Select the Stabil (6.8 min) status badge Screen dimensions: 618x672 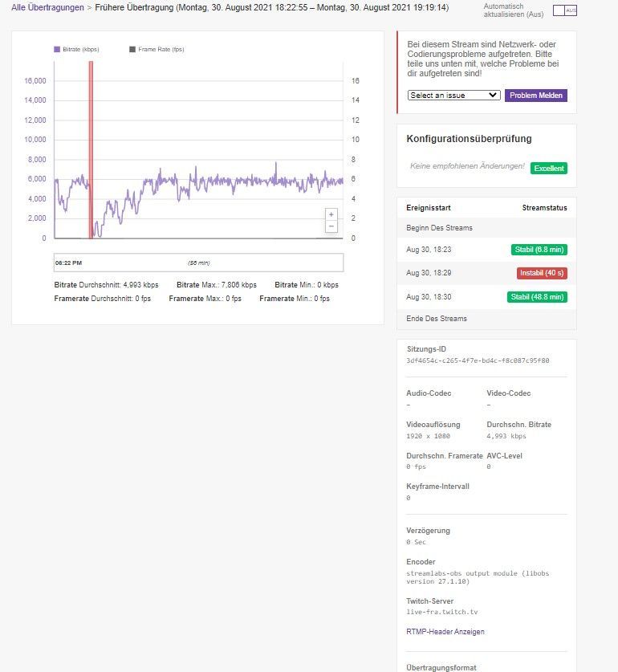[539, 250]
